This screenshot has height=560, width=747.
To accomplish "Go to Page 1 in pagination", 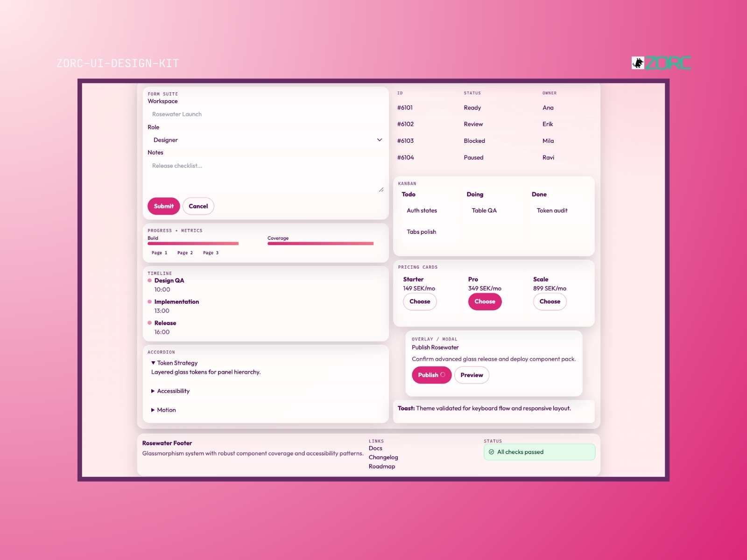I will 159,253.
